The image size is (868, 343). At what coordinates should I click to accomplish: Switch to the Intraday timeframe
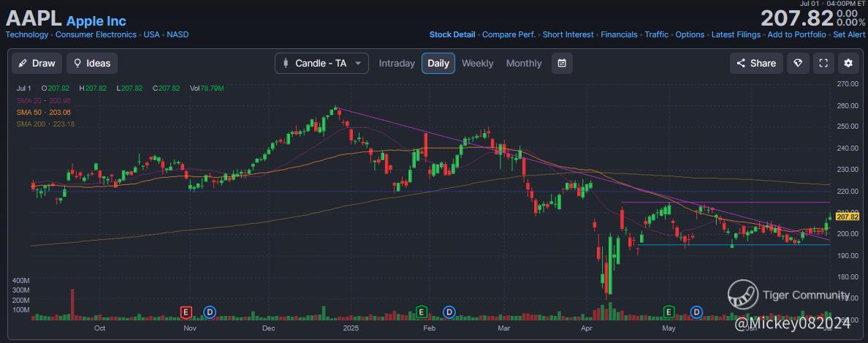pos(397,63)
